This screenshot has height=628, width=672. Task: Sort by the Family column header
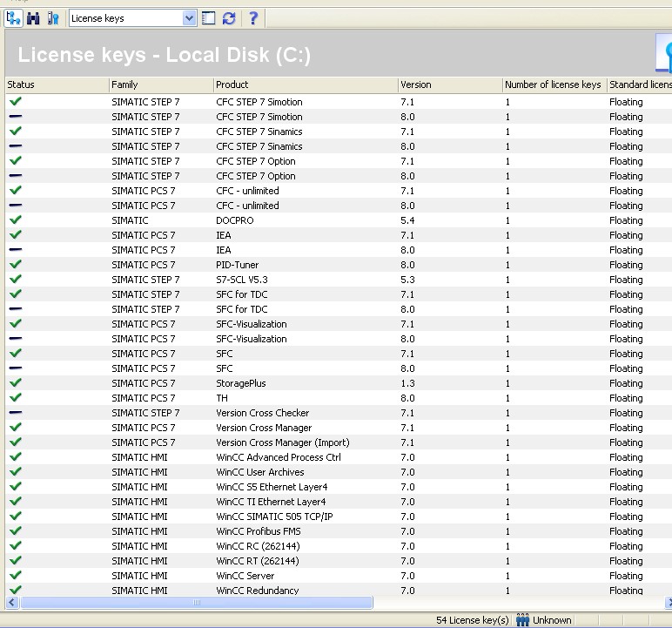point(161,85)
